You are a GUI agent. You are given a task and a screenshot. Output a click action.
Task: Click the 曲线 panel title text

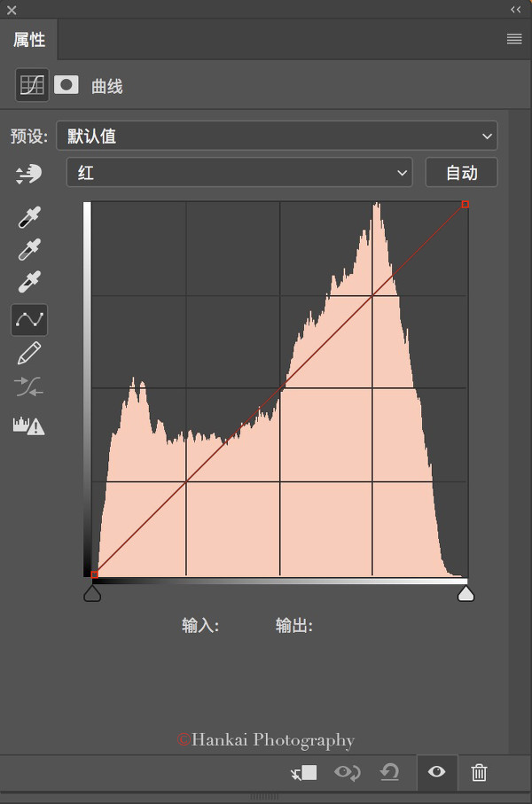pos(106,86)
